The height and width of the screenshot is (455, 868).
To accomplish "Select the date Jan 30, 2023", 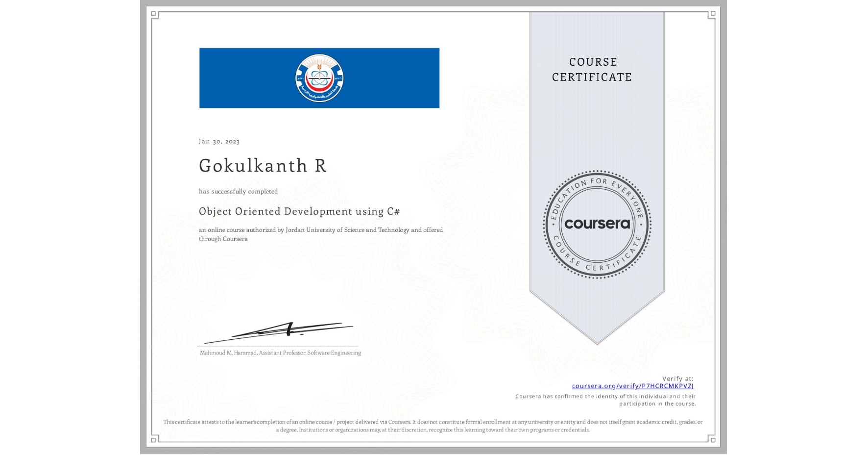I will click(x=219, y=141).
